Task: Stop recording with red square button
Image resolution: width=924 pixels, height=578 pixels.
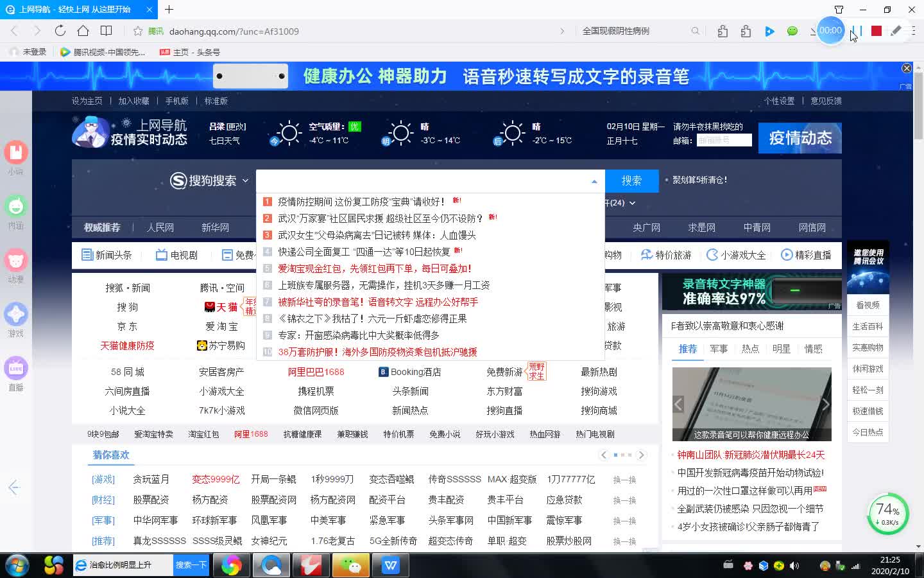Action: pos(876,31)
